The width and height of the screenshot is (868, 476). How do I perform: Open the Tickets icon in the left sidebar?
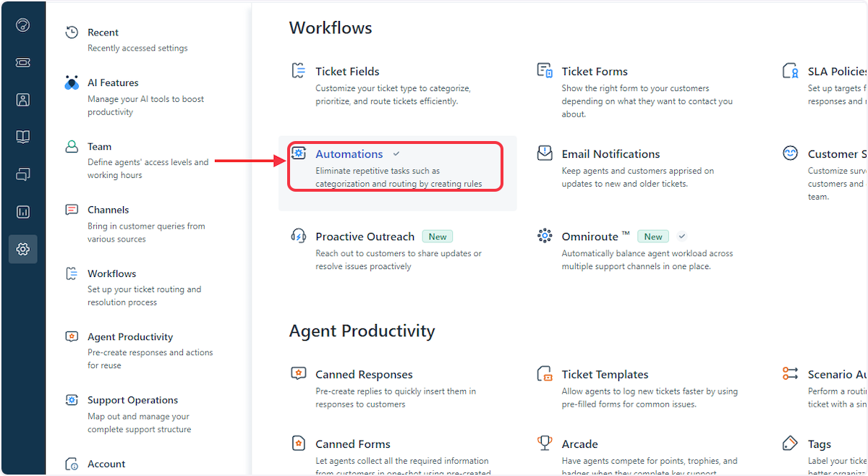(x=23, y=62)
